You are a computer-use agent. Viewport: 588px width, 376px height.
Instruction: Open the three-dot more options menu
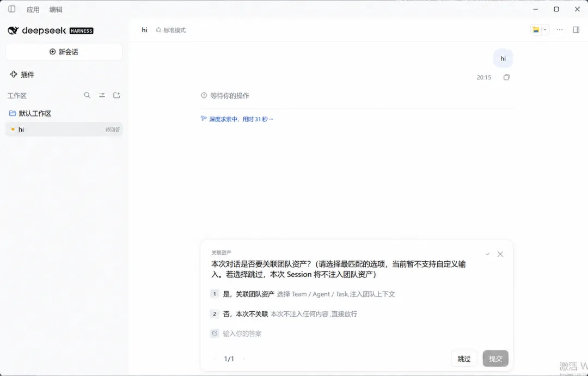tap(560, 29)
